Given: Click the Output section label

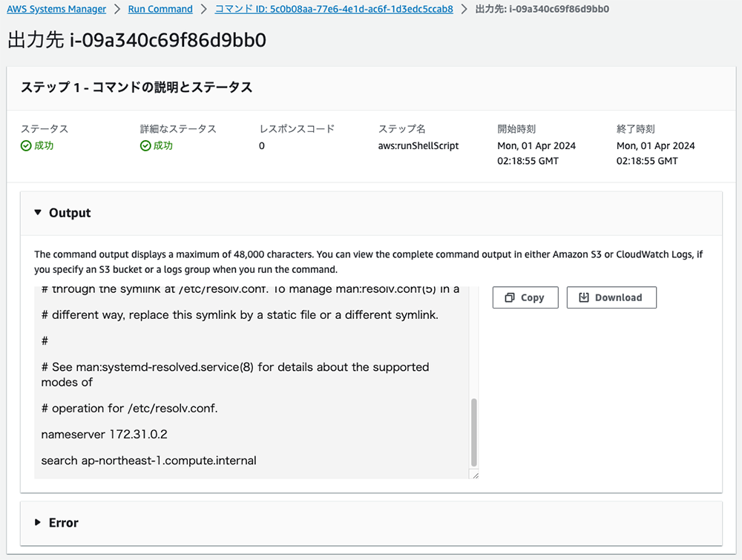Looking at the screenshot, I should (x=70, y=213).
